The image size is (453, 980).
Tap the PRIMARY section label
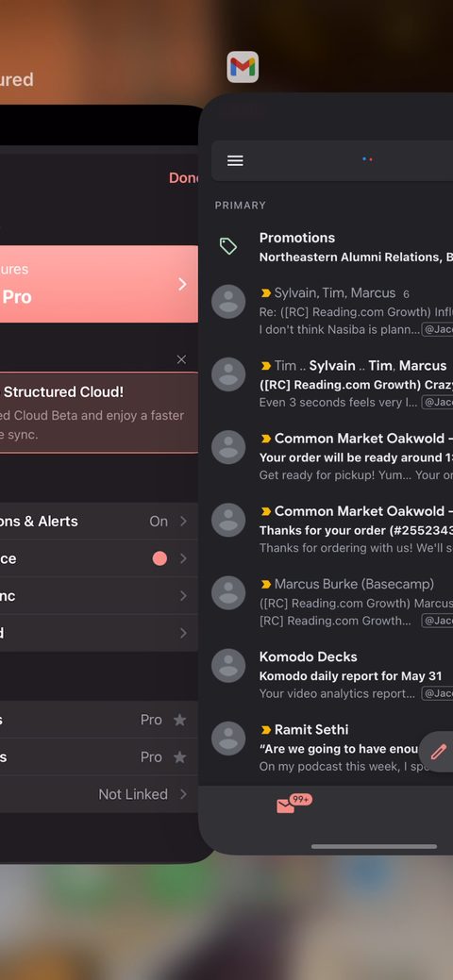(x=241, y=205)
